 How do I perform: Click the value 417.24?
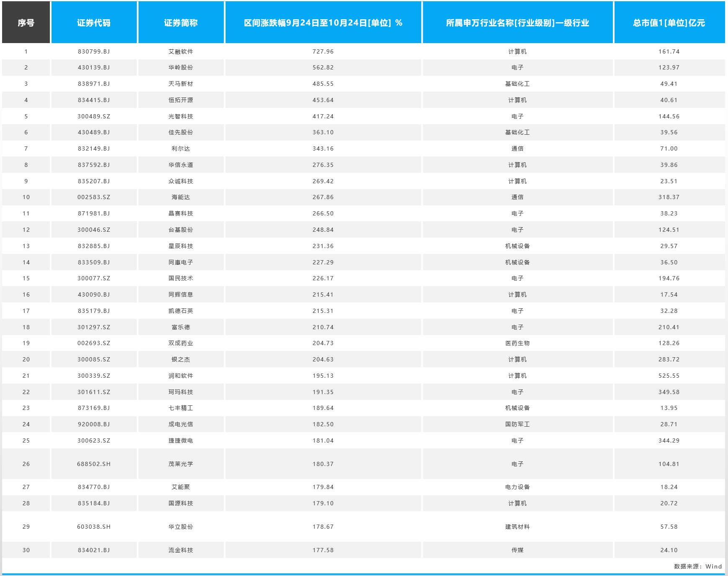[x=323, y=116]
